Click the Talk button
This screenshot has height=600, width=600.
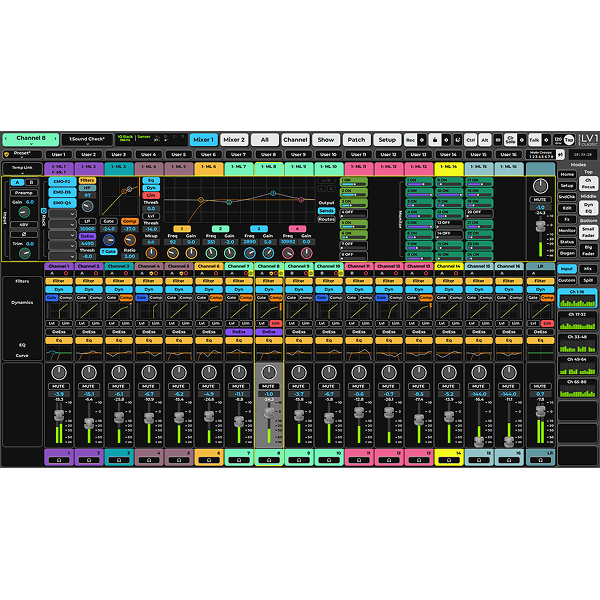coord(534,140)
